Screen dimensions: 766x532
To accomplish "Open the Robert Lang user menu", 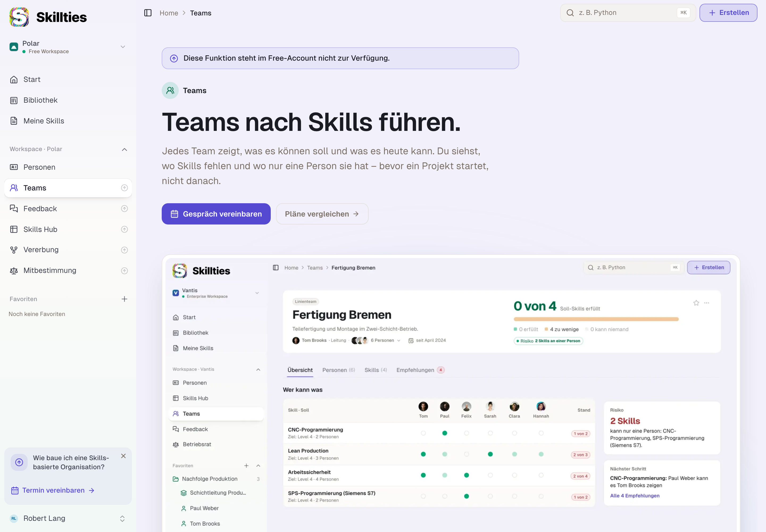I will (x=68, y=518).
